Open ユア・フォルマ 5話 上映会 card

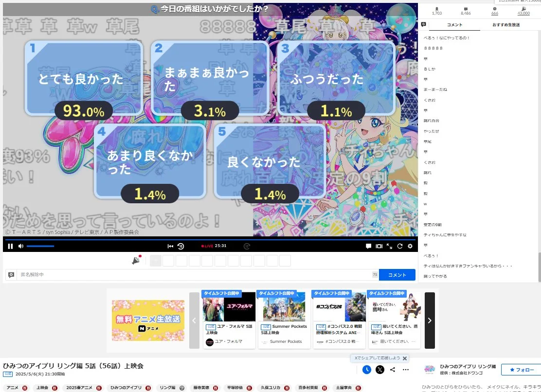(229, 321)
